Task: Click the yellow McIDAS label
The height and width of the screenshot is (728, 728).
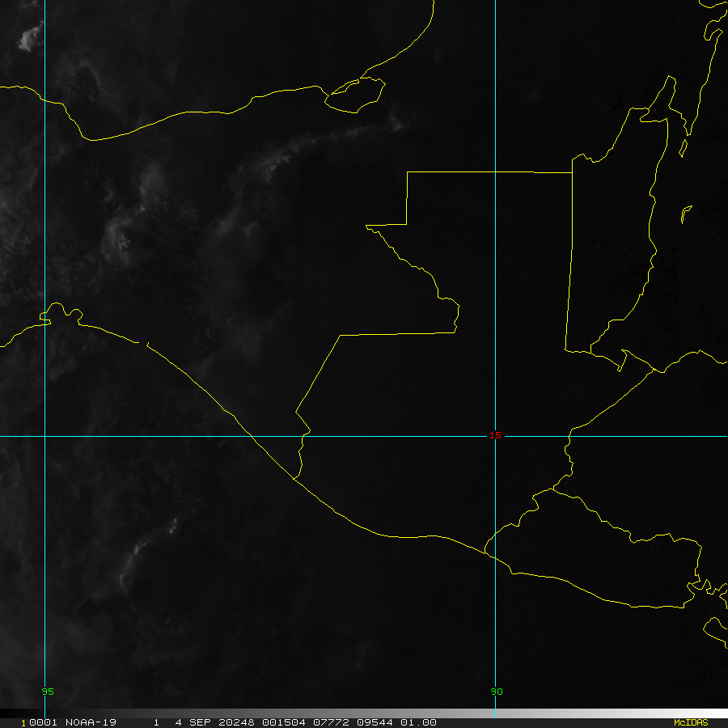Action: (x=691, y=722)
